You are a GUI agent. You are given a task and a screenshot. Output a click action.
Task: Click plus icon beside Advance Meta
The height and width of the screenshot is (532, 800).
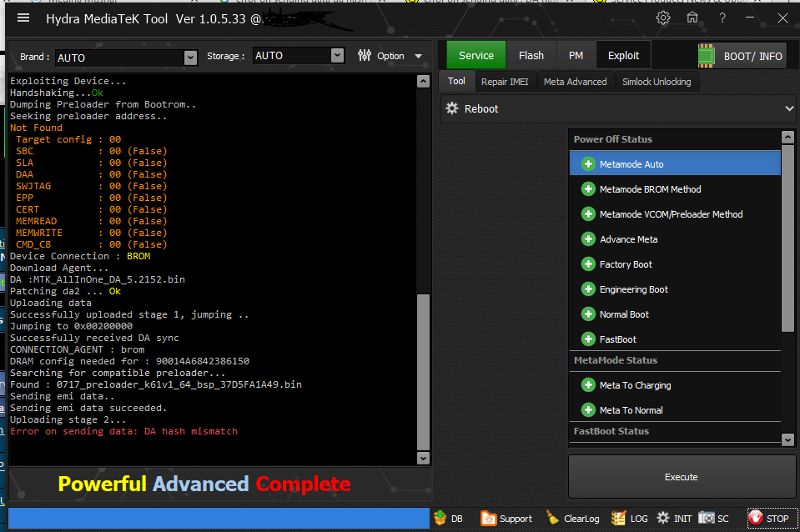pyautogui.click(x=588, y=239)
